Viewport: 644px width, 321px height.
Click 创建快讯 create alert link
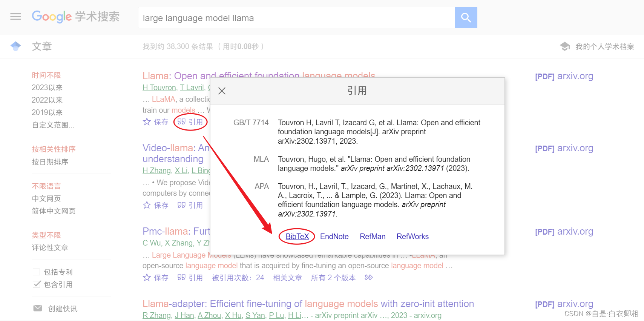(x=63, y=309)
